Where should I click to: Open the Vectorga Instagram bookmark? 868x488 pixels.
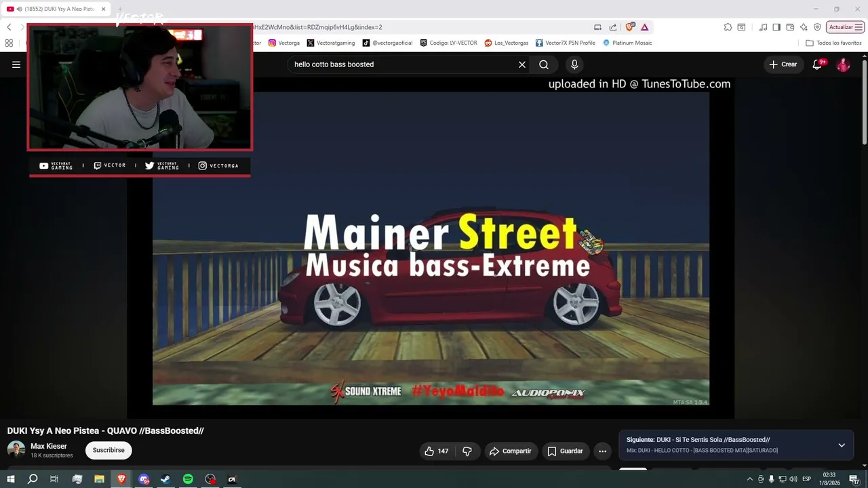284,43
